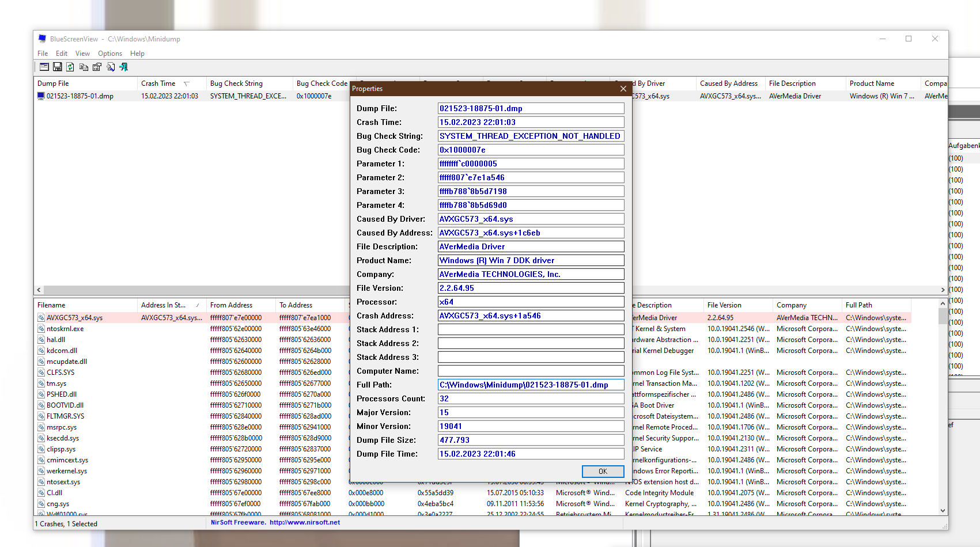The image size is (980, 547).
Task: Open the File menu
Action: 43,54
